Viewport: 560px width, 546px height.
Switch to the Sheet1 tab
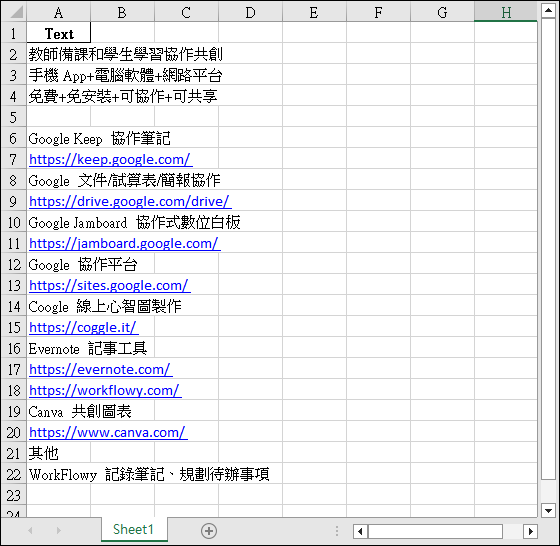tap(134, 529)
